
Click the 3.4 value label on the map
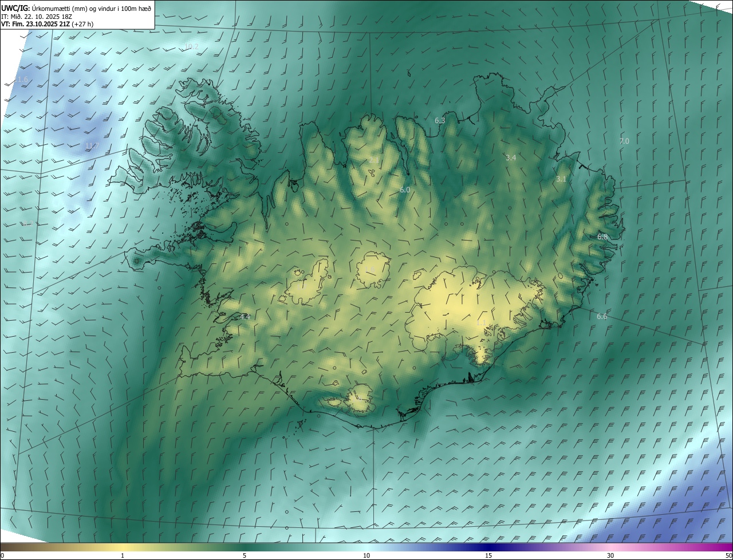click(511, 157)
